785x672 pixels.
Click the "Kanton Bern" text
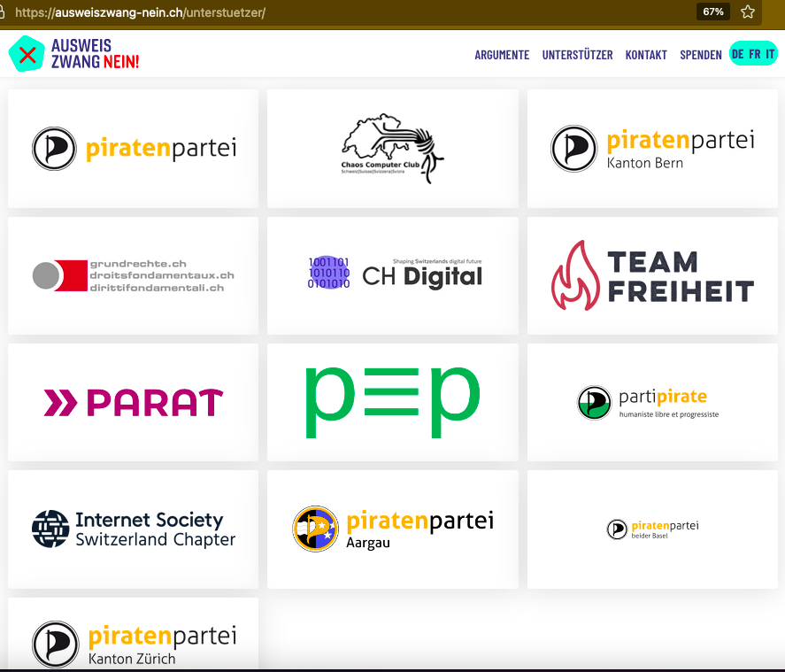[x=645, y=163]
